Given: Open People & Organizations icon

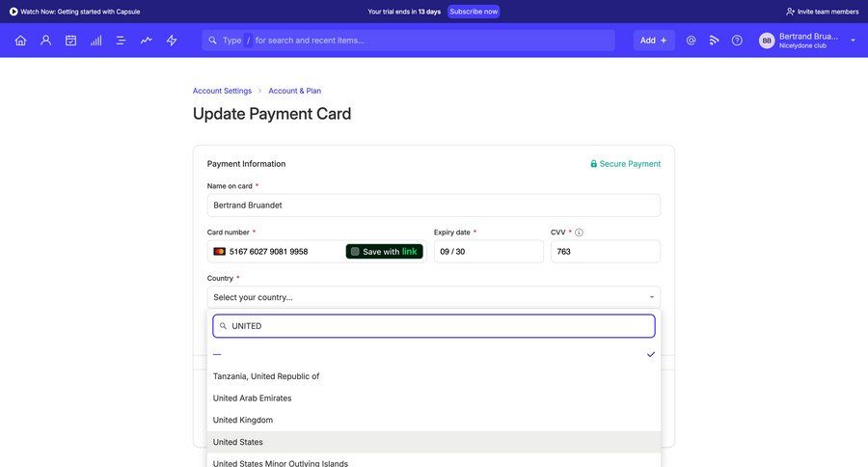Looking at the screenshot, I should (x=45, y=41).
